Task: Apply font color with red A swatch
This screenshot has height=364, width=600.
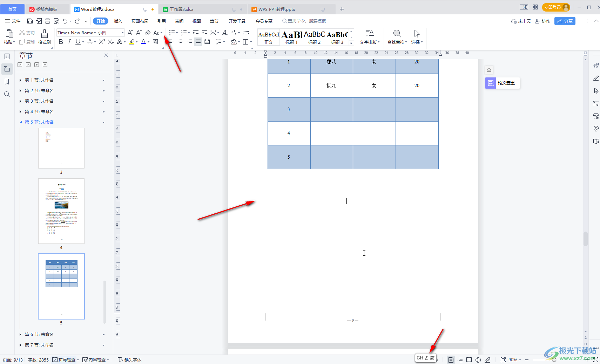Action: pyautogui.click(x=143, y=42)
